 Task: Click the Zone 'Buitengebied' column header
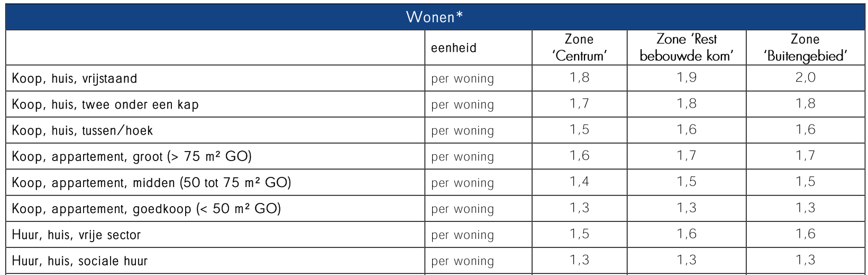coord(805,48)
